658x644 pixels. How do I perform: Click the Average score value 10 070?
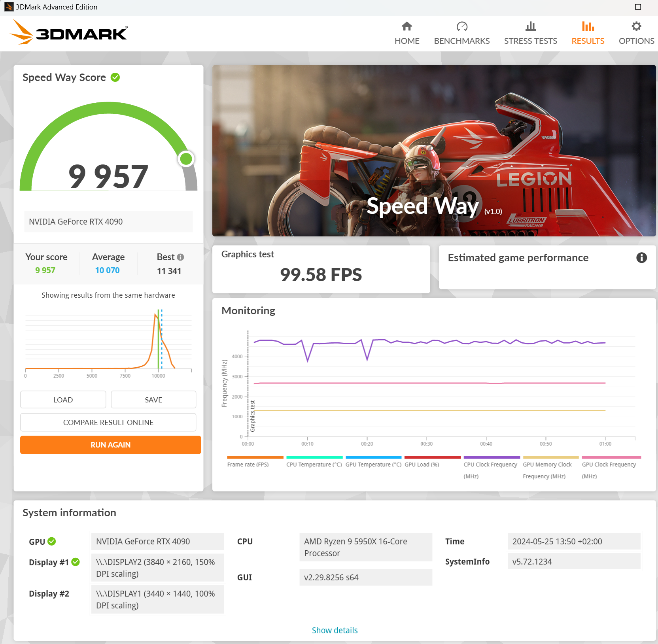click(107, 270)
